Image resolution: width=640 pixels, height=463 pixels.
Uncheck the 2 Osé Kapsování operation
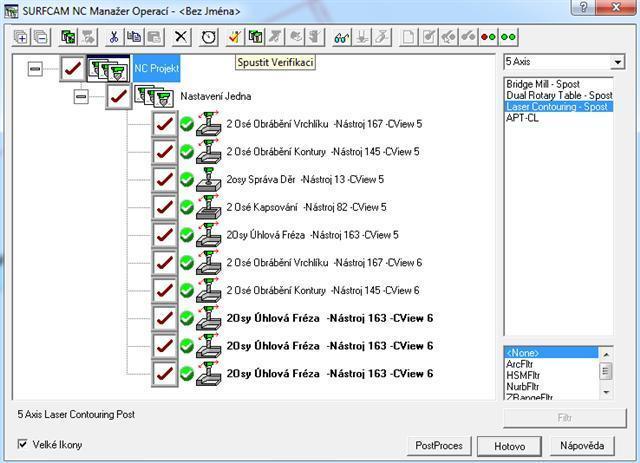point(164,207)
